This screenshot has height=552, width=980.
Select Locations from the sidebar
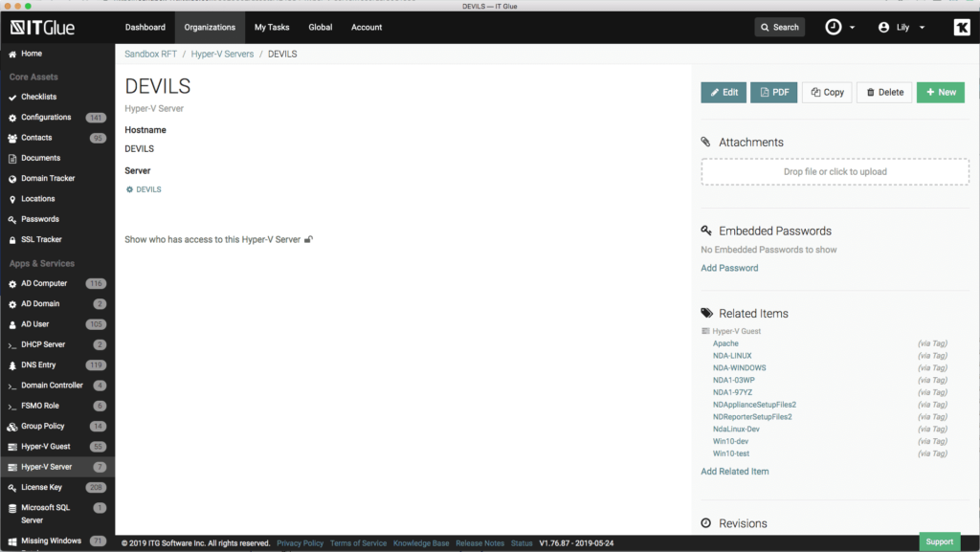pyautogui.click(x=38, y=199)
